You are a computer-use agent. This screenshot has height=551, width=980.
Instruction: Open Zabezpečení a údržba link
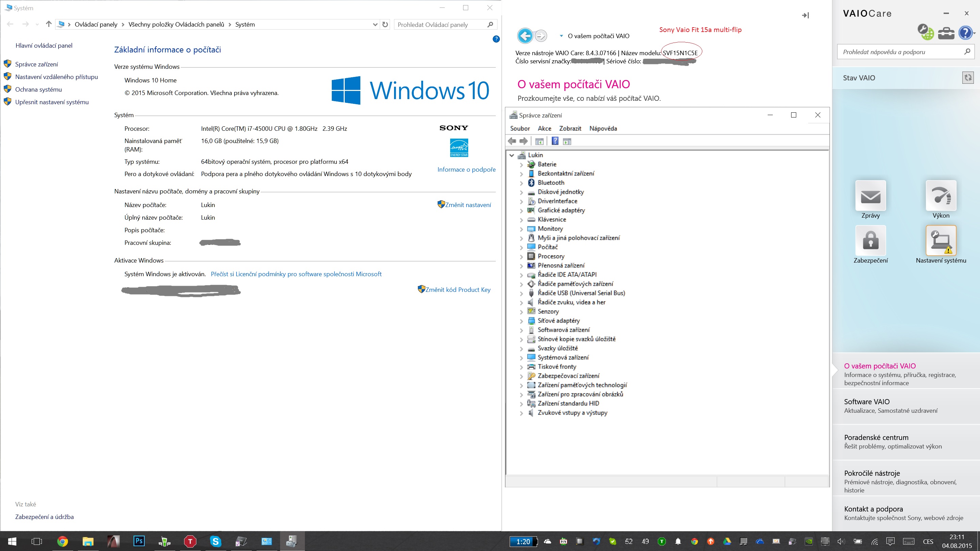click(45, 517)
